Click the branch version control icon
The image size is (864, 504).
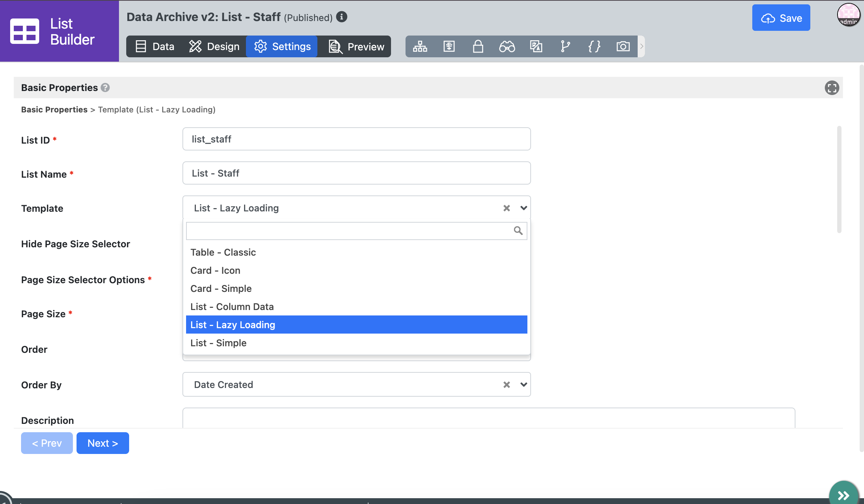click(x=565, y=46)
